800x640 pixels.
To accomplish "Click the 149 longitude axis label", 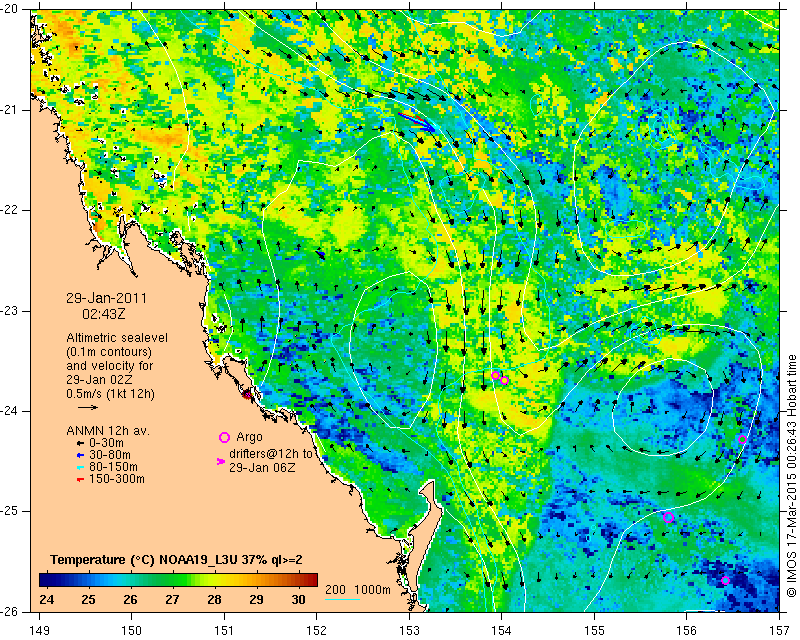I will click(x=39, y=631).
